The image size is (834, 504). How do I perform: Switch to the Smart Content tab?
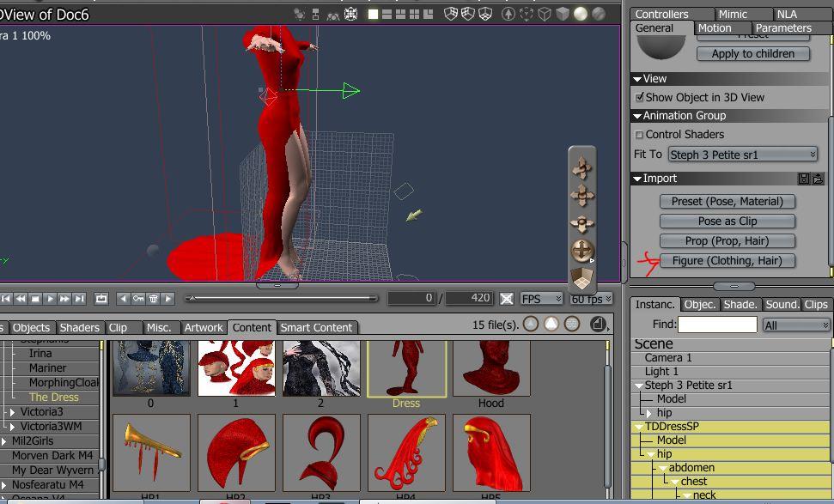(316, 327)
